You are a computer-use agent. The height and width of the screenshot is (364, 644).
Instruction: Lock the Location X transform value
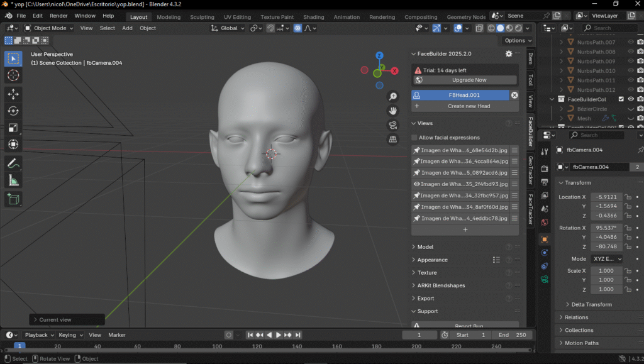pyautogui.click(x=628, y=197)
